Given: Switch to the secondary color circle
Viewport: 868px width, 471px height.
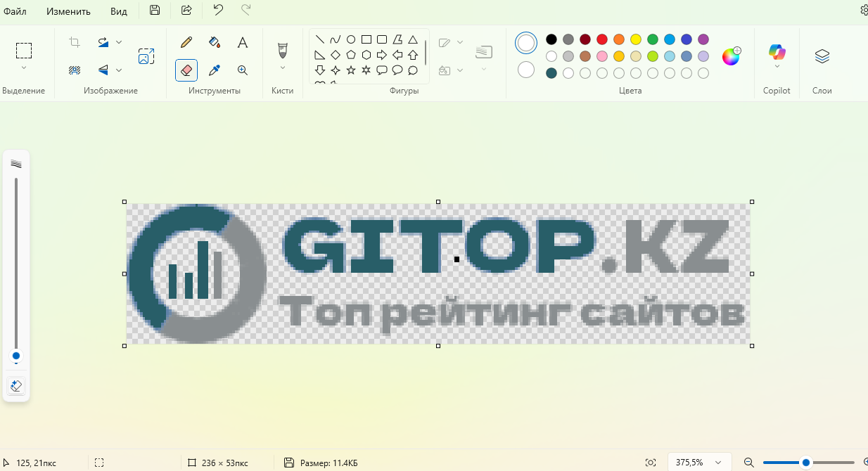Looking at the screenshot, I should tap(525, 70).
